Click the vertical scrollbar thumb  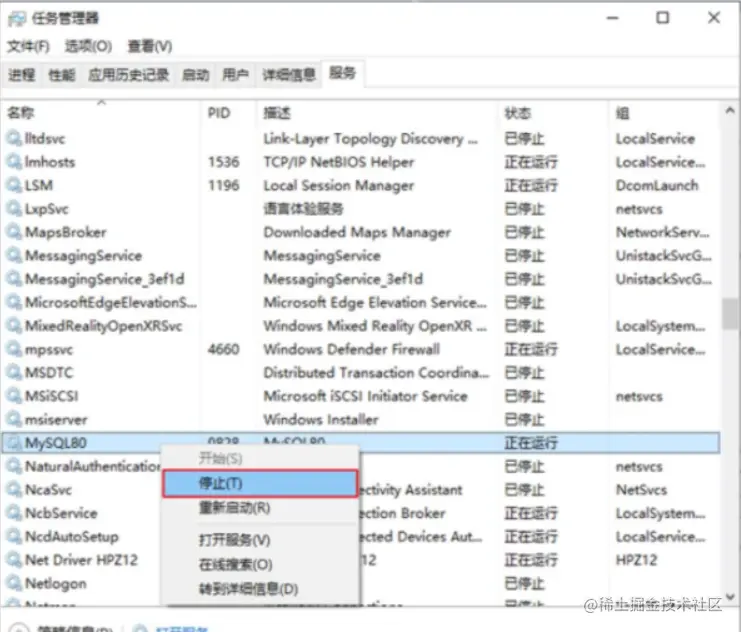(x=730, y=314)
